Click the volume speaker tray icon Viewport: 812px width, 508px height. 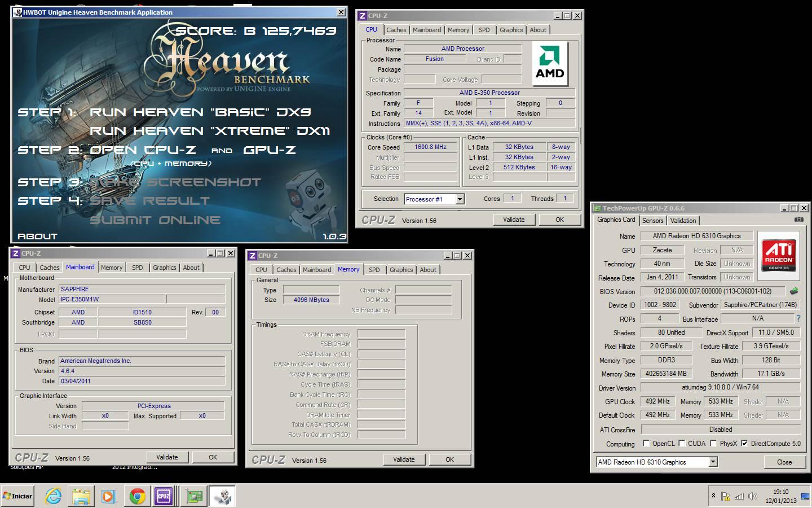click(752, 496)
